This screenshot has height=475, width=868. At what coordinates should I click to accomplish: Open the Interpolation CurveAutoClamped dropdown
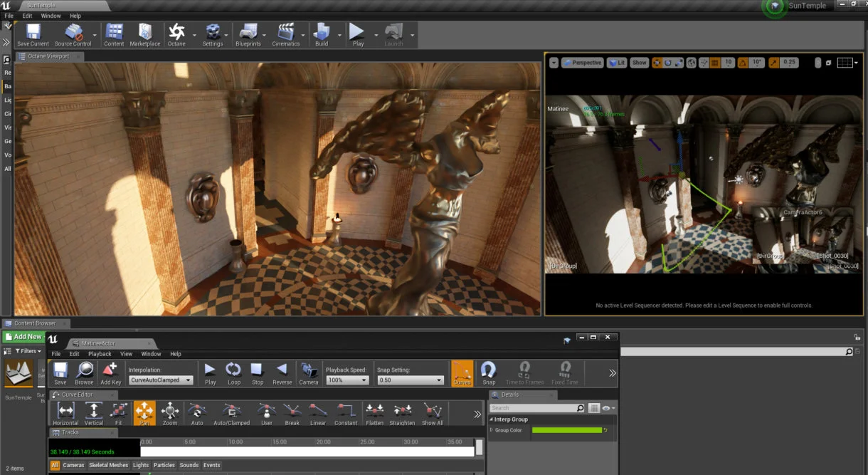[162, 380]
